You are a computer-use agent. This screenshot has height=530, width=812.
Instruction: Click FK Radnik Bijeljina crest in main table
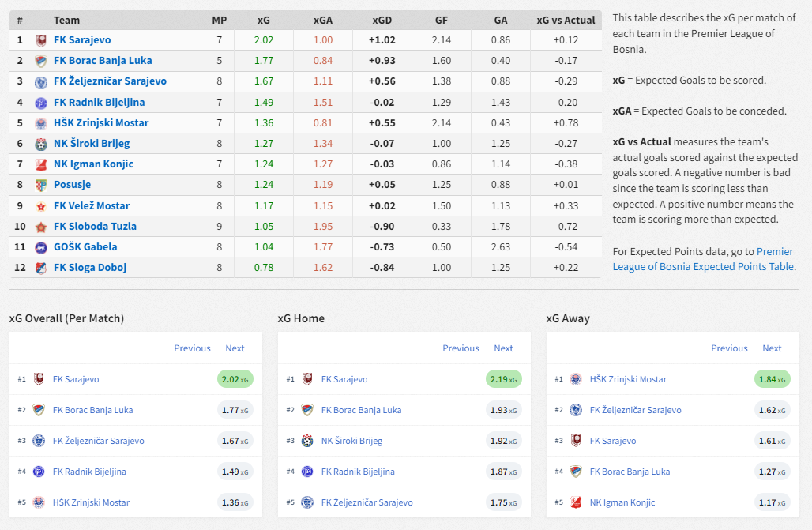point(41,103)
